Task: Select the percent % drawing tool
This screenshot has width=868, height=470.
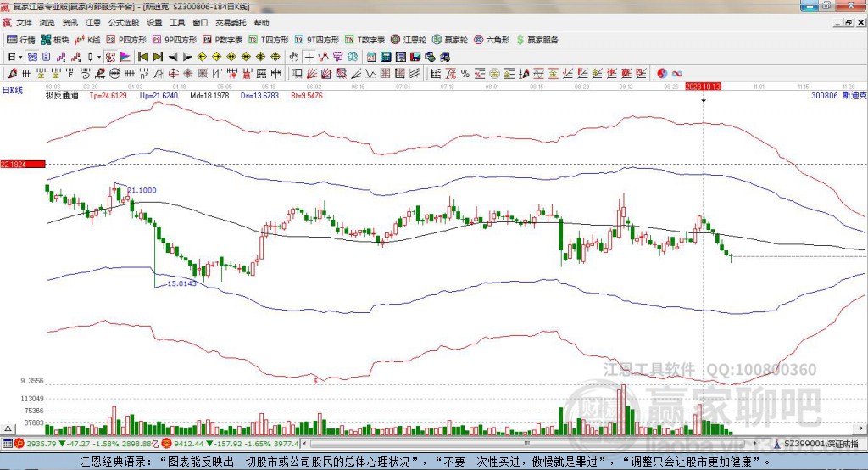Action: point(465,73)
